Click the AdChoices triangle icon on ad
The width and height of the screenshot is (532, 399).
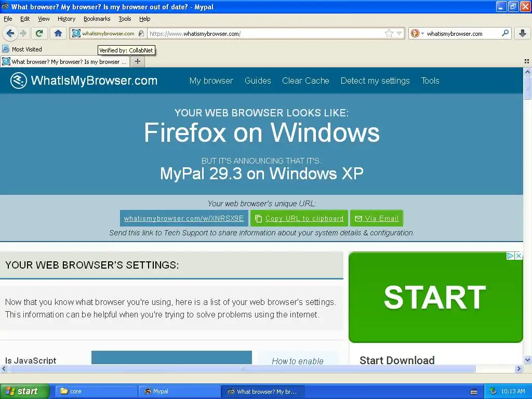click(x=510, y=256)
